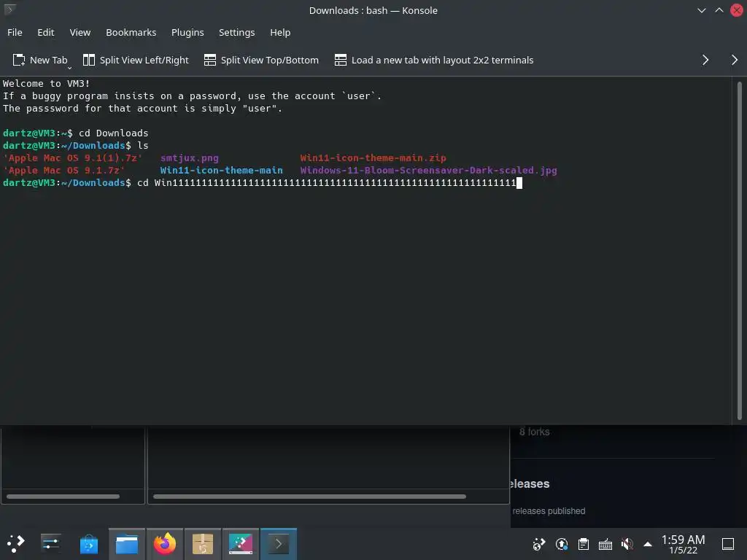The width and height of the screenshot is (747, 560).
Task: Click 'Apple Mac OS 9.1(1).7z' filename
Action: pyautogui.click(x=72, y=158)
